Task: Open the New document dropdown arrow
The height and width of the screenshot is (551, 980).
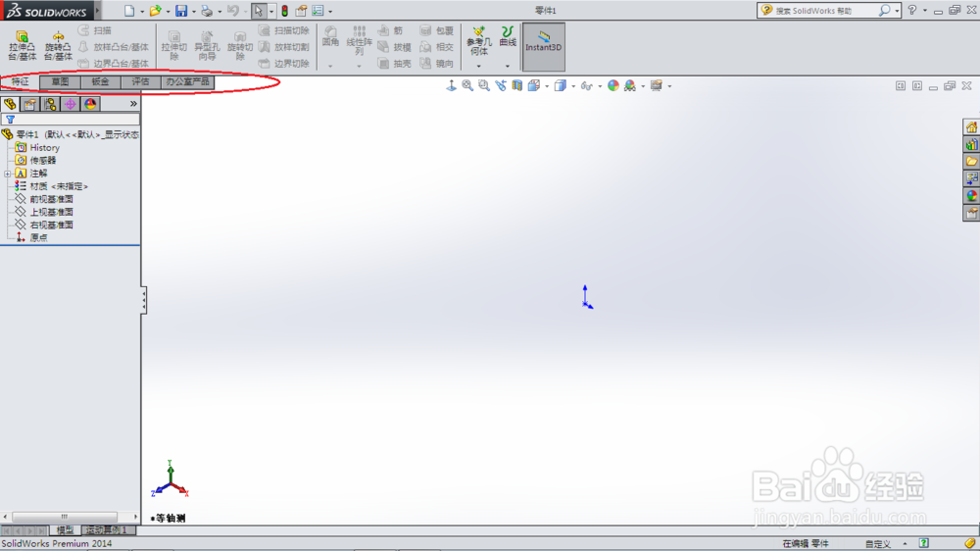Action: (142, 11)
